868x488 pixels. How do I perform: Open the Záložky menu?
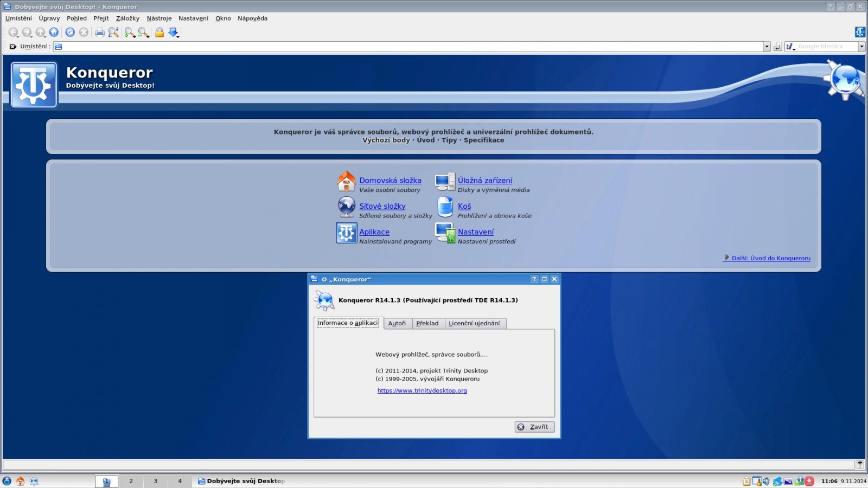127,18
